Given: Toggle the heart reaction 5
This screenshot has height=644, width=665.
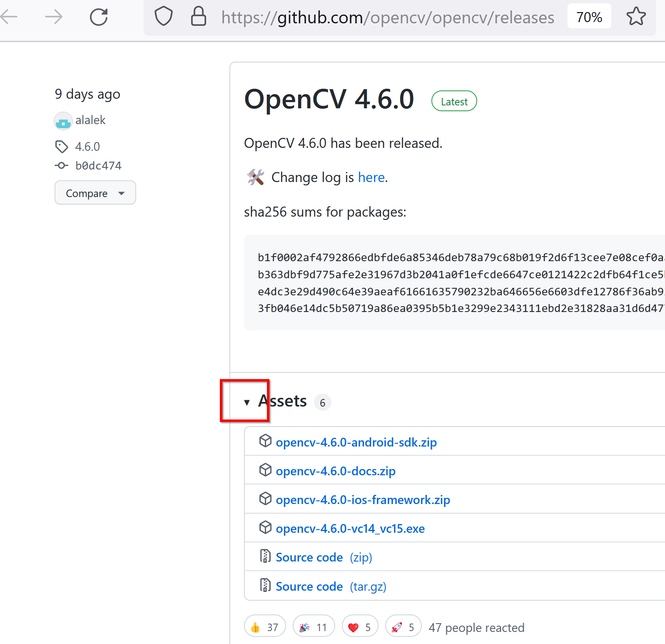Looking at the screenshot, I should coord(360,626).
